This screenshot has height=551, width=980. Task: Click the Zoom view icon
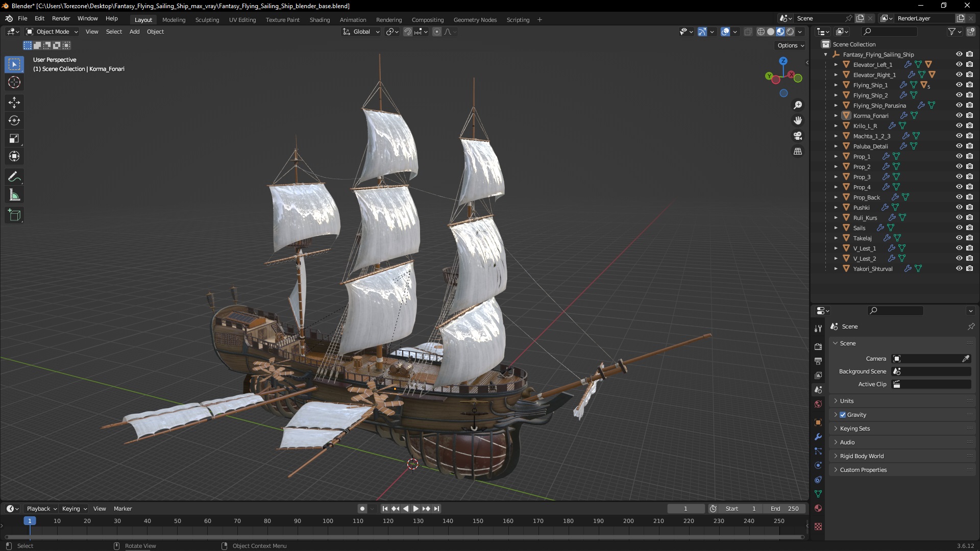point(797,105)
